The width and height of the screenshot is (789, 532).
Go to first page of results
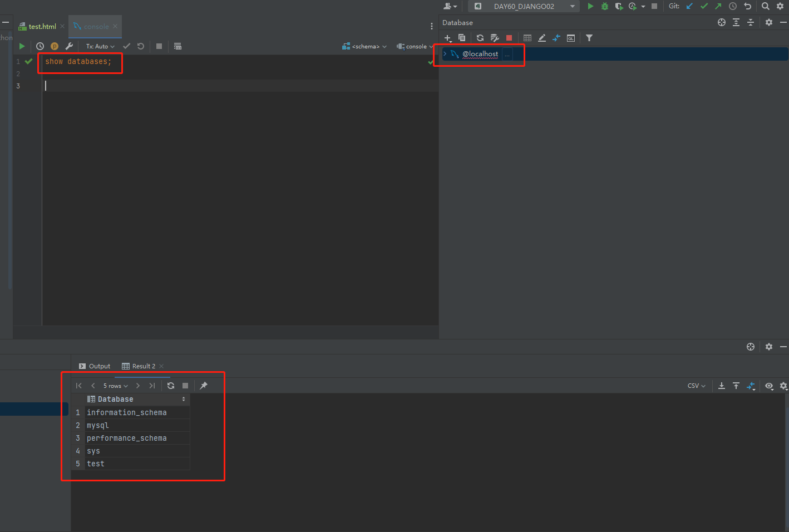coord(79,386)
